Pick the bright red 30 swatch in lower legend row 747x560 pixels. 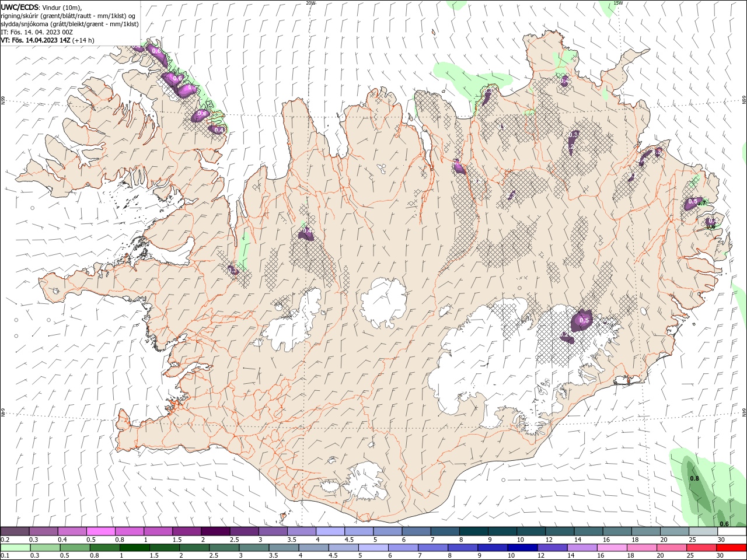731,548
